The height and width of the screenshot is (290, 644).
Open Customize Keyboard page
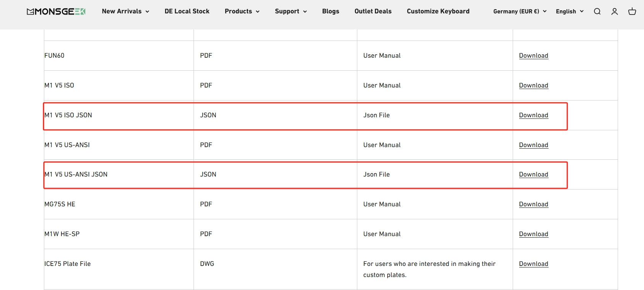click(438, 11)
